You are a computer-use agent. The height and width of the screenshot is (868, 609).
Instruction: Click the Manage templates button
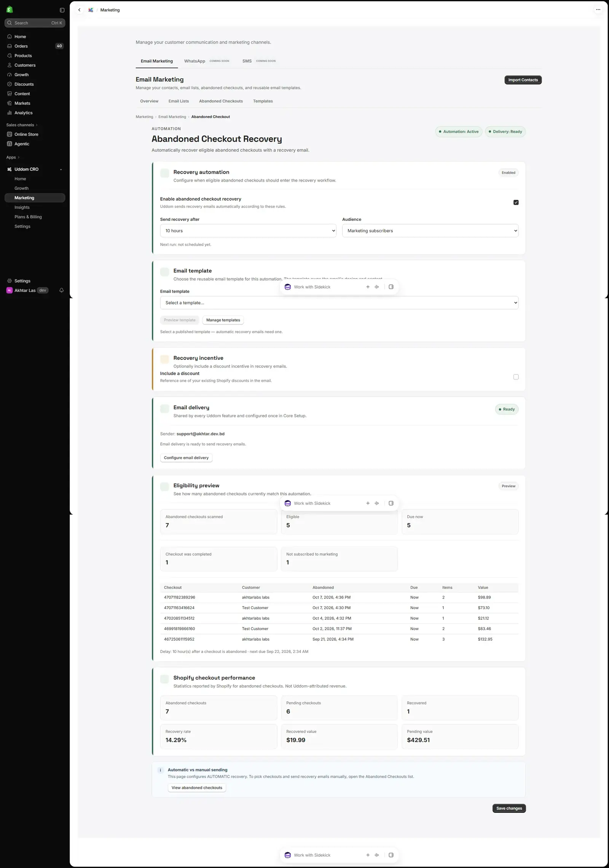coord(223,320)
